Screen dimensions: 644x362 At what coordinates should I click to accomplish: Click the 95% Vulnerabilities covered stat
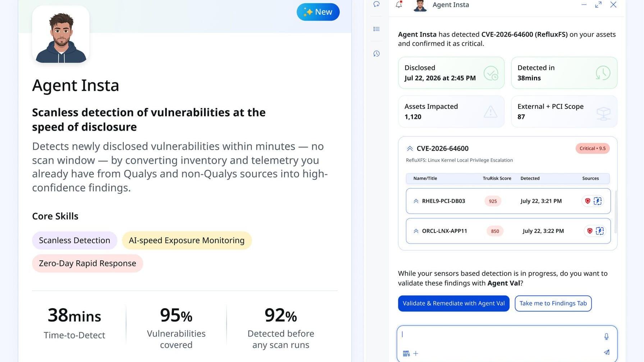pos(176,328)
